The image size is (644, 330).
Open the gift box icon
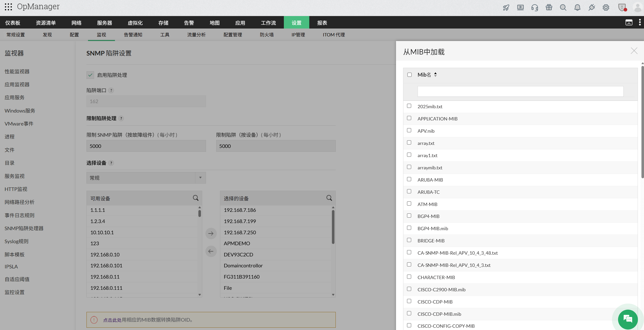[549, 7]
